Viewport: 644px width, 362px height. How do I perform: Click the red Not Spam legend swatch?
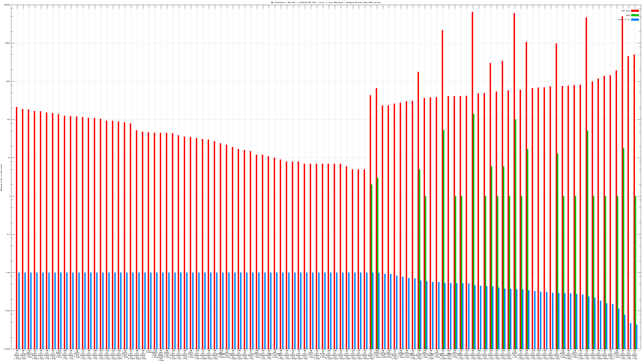click(x=635, y=11)
